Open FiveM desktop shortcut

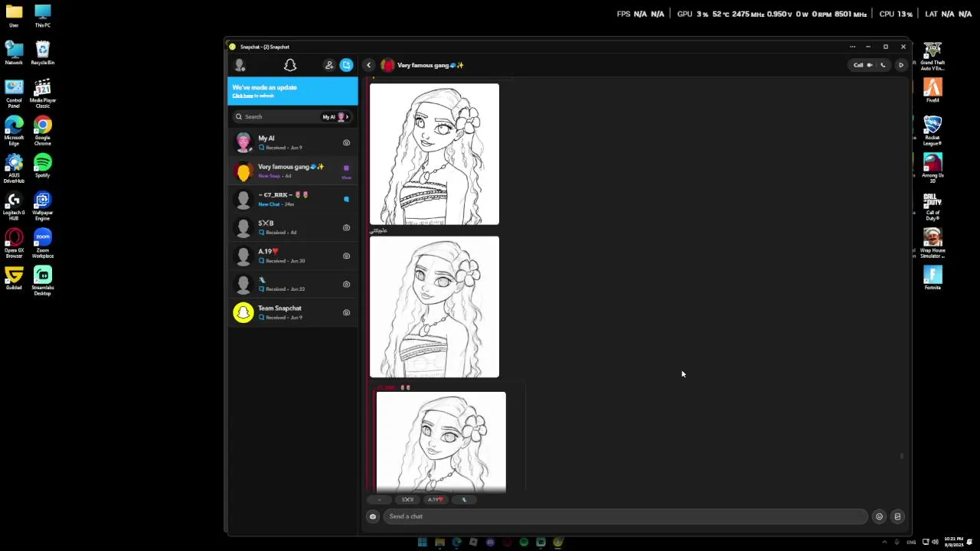933,90
